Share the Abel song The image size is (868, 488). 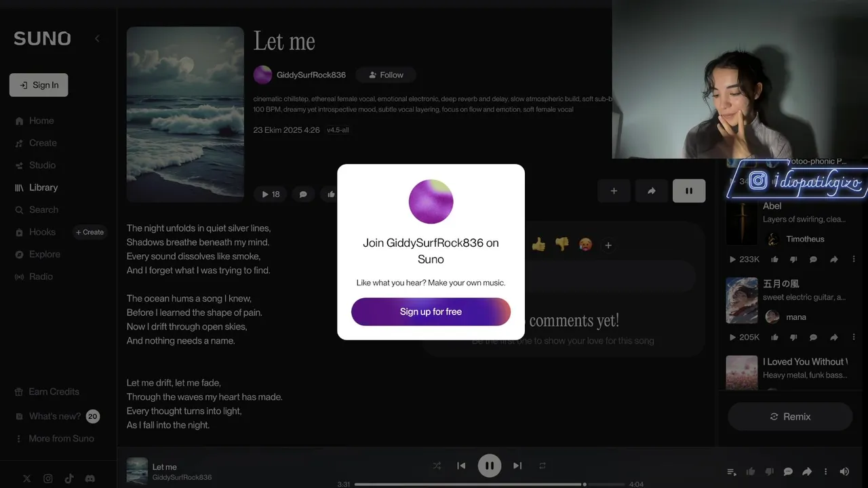834,260
